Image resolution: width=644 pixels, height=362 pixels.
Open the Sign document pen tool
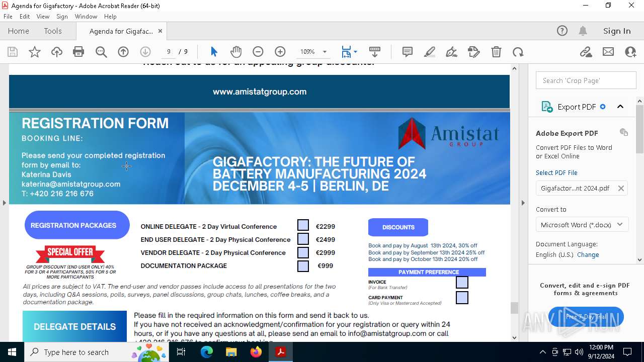[452, 52]
